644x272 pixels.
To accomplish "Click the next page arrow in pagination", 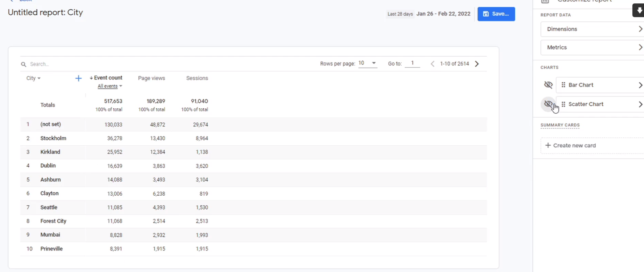I will click(477, 63).
